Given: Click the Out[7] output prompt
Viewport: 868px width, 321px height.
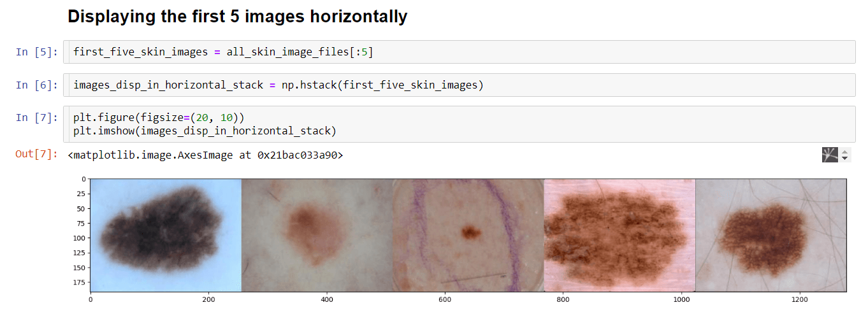Looking at the screenshot, I should pos(36,155).
